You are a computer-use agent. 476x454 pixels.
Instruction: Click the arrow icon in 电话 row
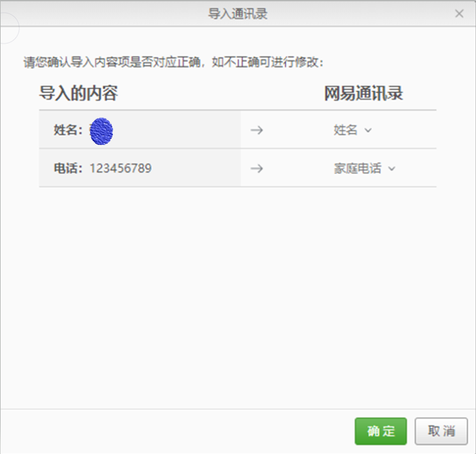tap(257, 169)
